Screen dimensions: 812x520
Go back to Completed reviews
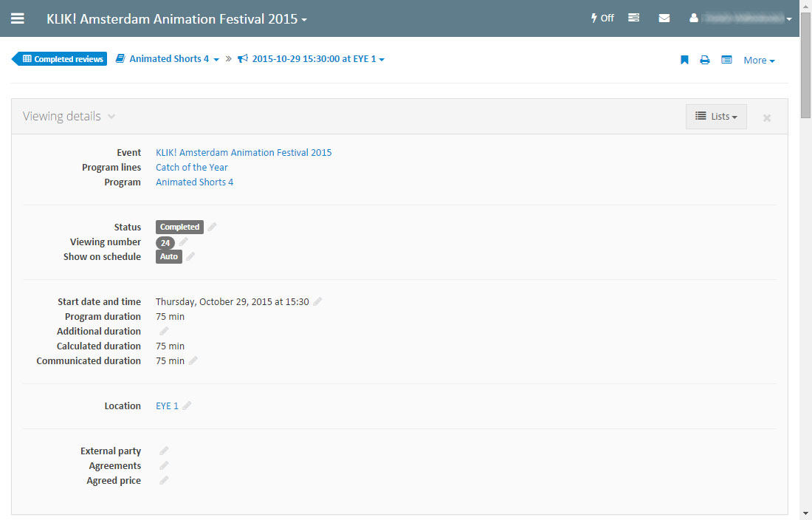tap(61, 59)
